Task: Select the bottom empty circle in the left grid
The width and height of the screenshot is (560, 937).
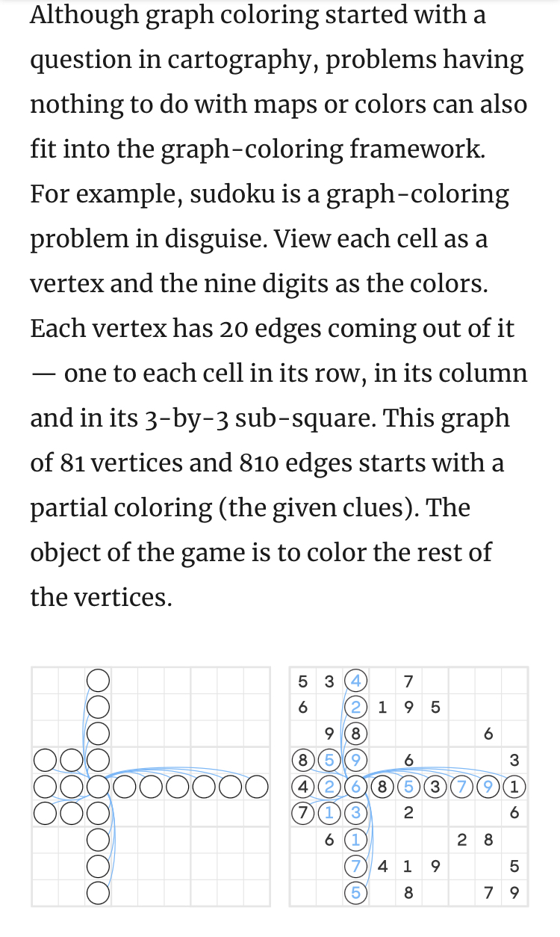Action: tap(99, 891)
